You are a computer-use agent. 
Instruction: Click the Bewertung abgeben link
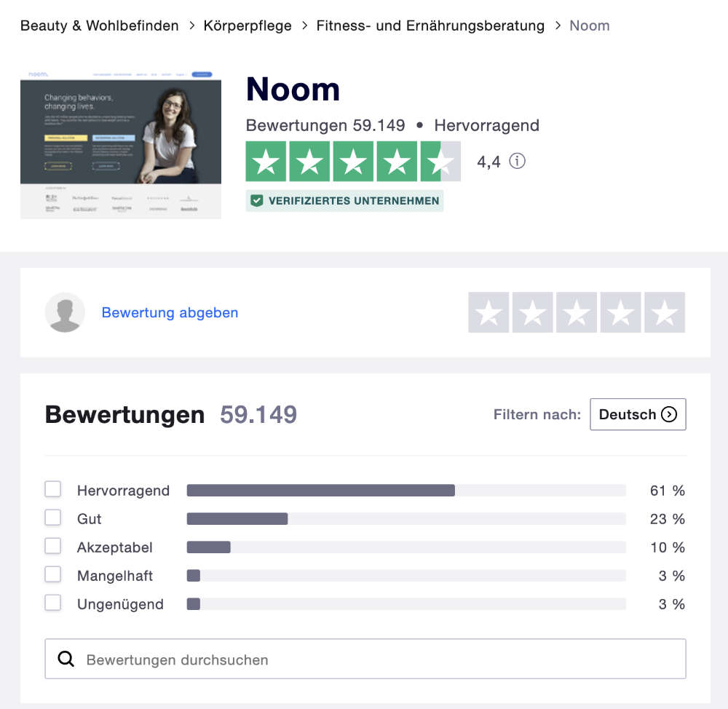[x=170, y=312]
